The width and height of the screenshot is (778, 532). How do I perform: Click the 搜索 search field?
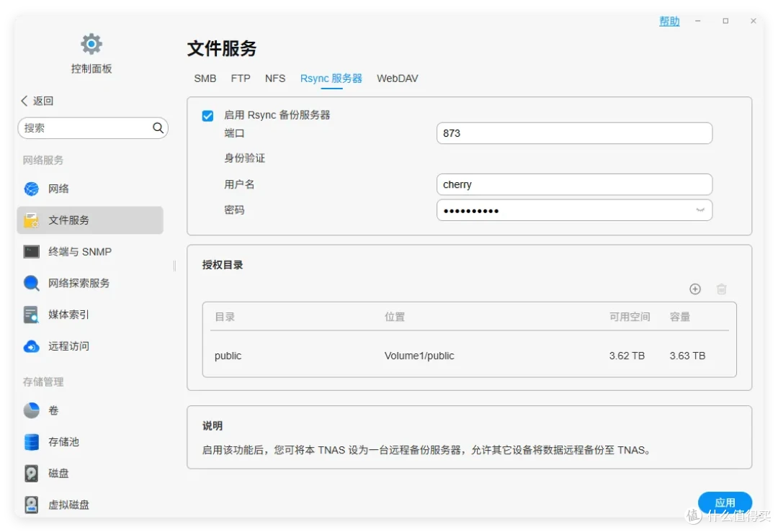pyautogui.click(x=93, y=128)
